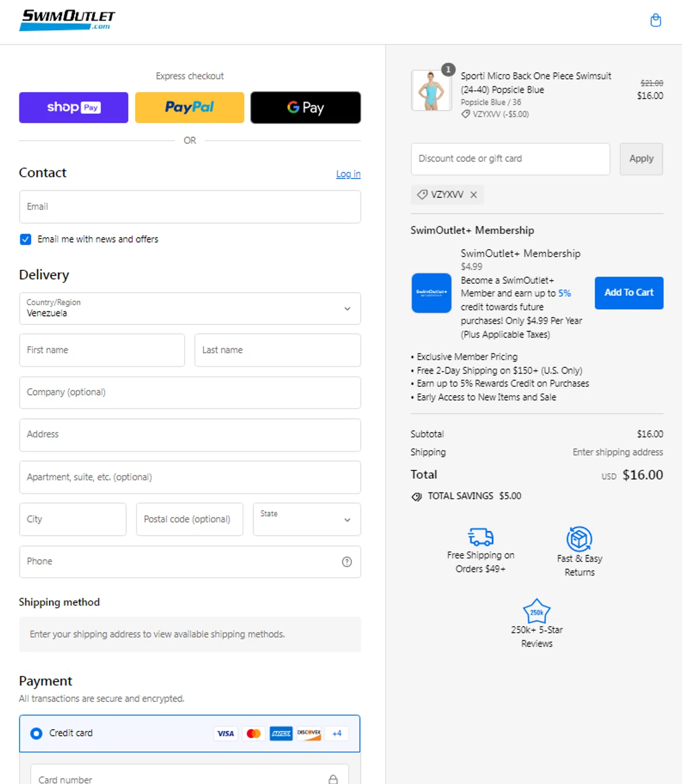The image size is (682, 784).
Task: Click the swimsuit product thumbnail
Action: click(431, 90)
